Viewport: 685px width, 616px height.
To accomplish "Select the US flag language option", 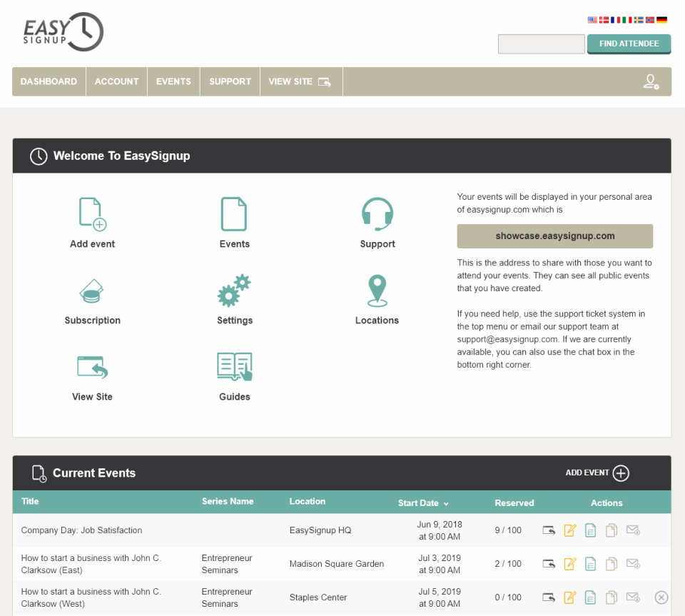I will 592,19.
